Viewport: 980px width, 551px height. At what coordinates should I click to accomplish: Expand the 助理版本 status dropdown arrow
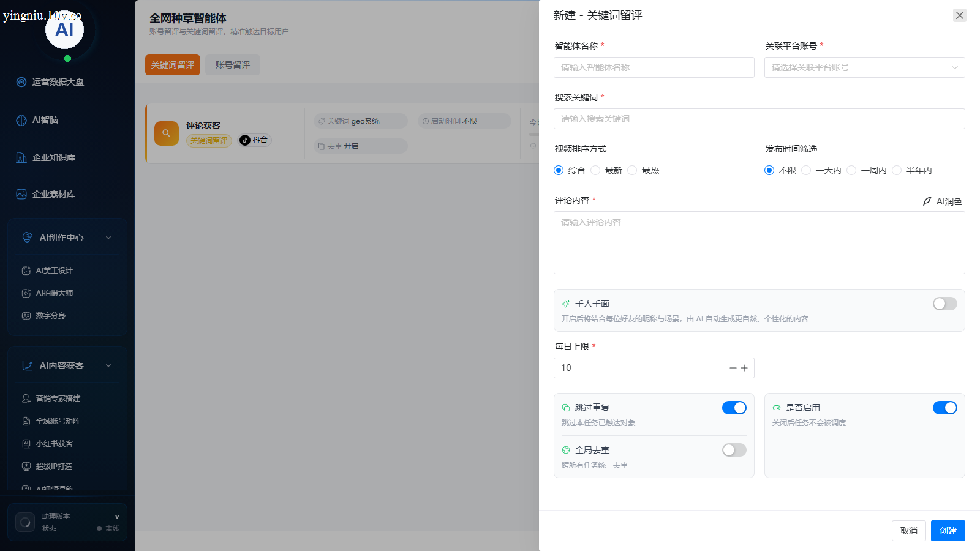[x=117, y=517]
